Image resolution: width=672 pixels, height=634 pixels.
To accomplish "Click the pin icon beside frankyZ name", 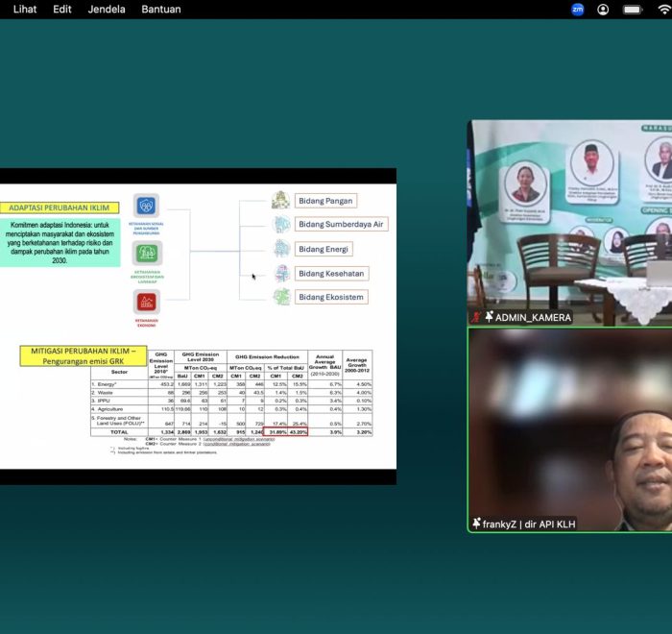I will [x=476, y=524].
